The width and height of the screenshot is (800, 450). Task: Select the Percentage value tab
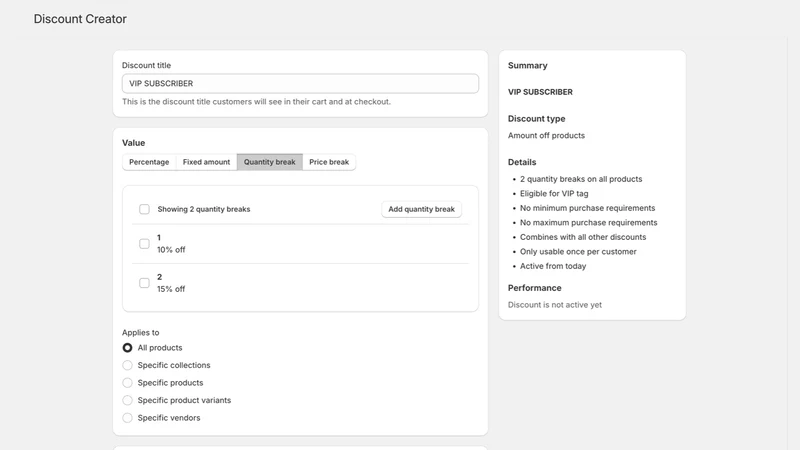149,162
